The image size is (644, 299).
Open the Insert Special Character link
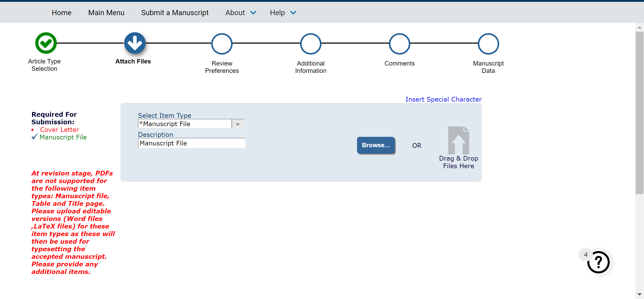(x=443, y=99)
